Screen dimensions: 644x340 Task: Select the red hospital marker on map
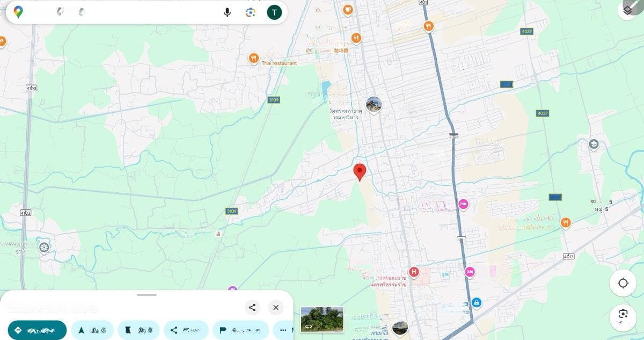(413, 272)
